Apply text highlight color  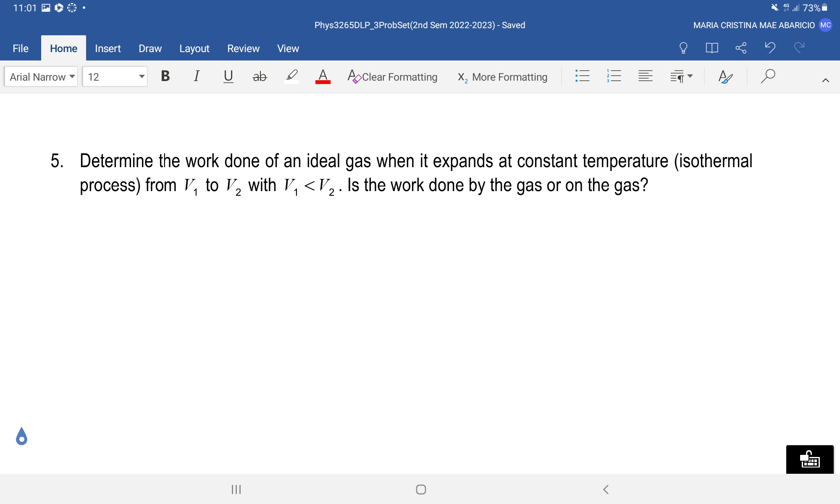pos(291,76)
